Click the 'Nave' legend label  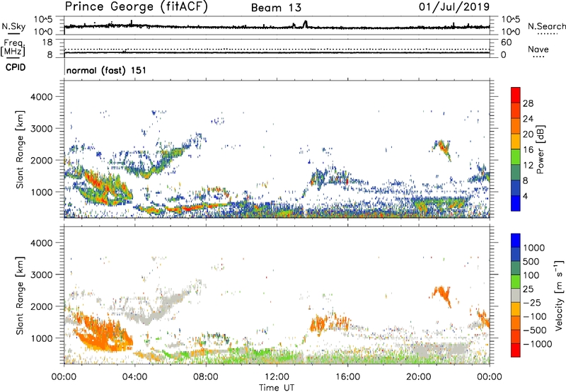(x=538, y=50)
